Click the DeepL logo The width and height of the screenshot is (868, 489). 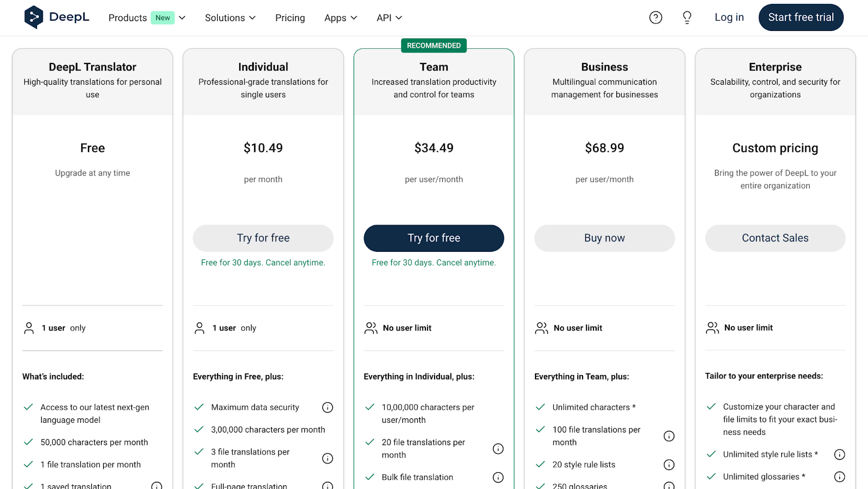56,17
